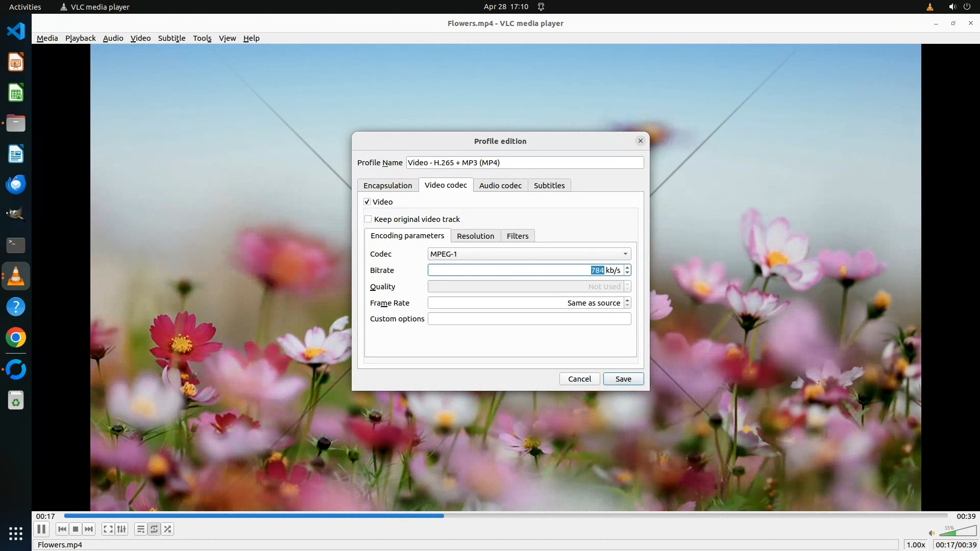The width and height of the screenshot is (980, 551).
Task: Toggle fullscreen video mode icon
Action: coord(108,529)
